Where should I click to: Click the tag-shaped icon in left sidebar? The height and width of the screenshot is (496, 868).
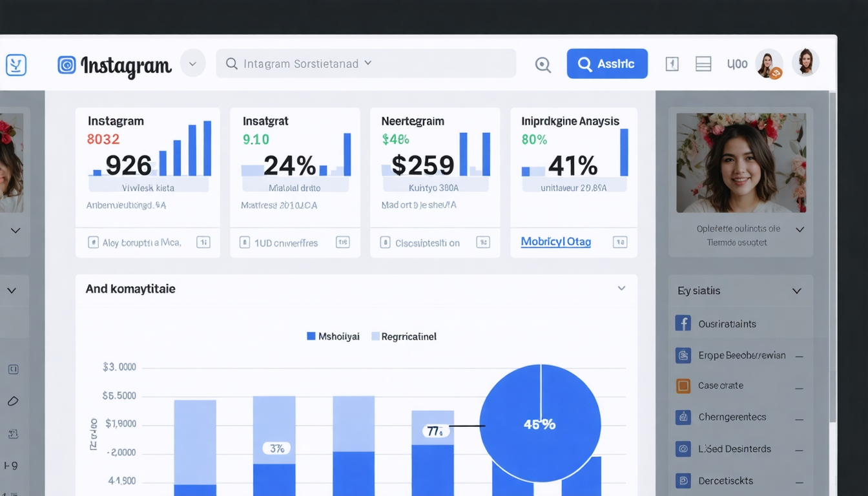click(13, 401)
